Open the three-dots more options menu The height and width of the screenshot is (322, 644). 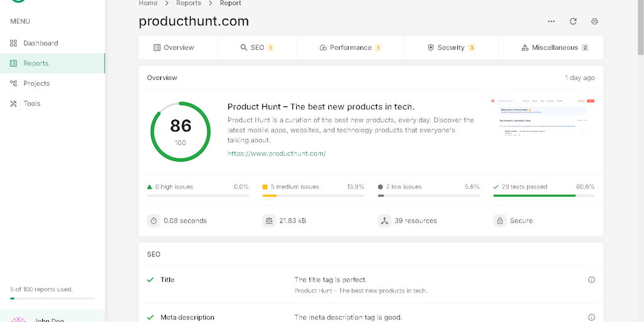552,21
